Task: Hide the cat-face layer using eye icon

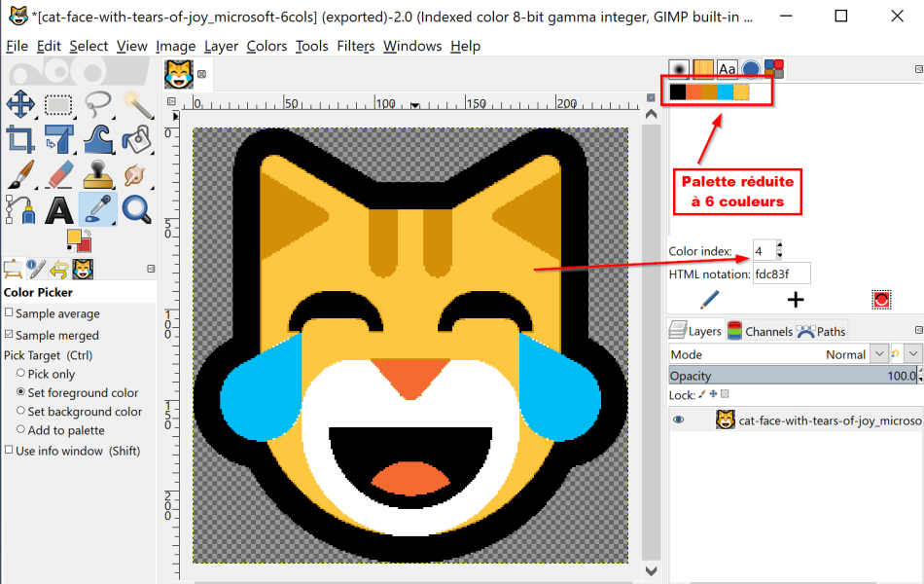Action: 679,420
